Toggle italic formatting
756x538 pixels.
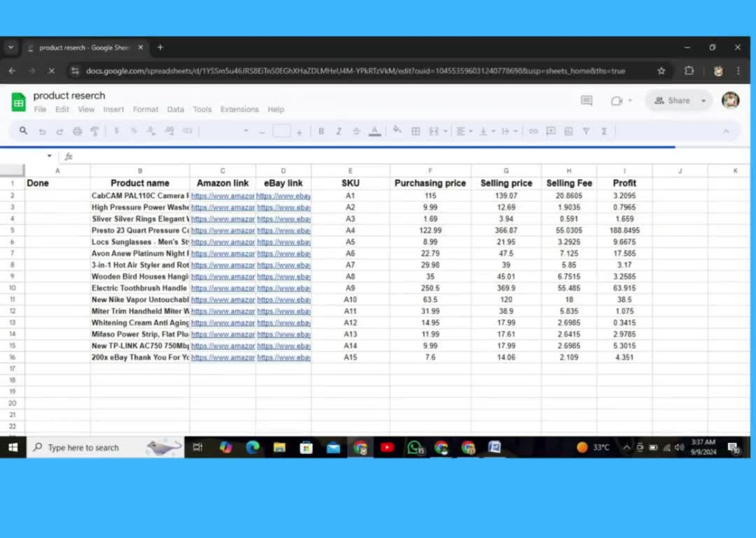click(339, 131)
